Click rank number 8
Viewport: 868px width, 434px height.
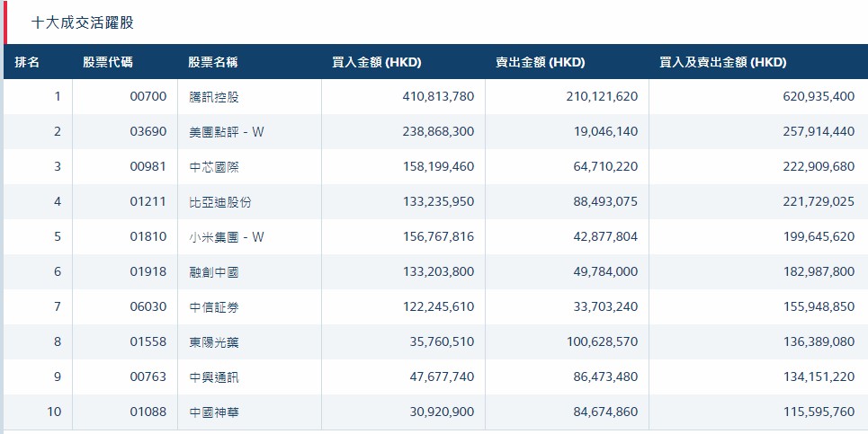[58, 342]
